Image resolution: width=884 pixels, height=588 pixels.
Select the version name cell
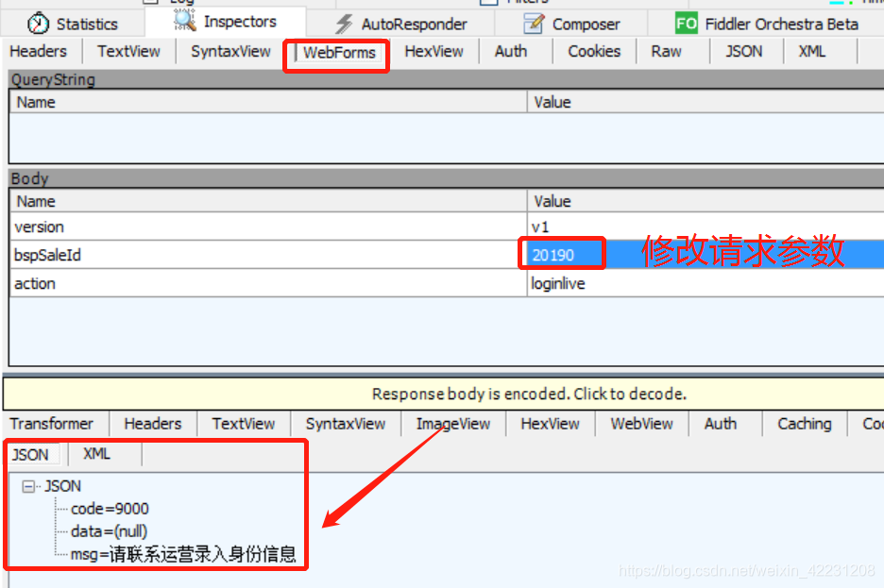pos(268,227)
